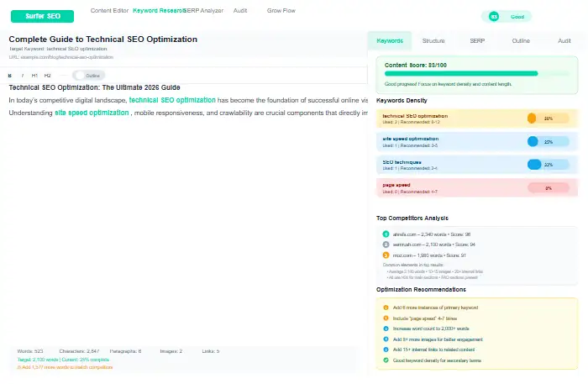Open ahrefs.com competitor entry
This screenshot has width=588, height=384.
coord(432,234)
